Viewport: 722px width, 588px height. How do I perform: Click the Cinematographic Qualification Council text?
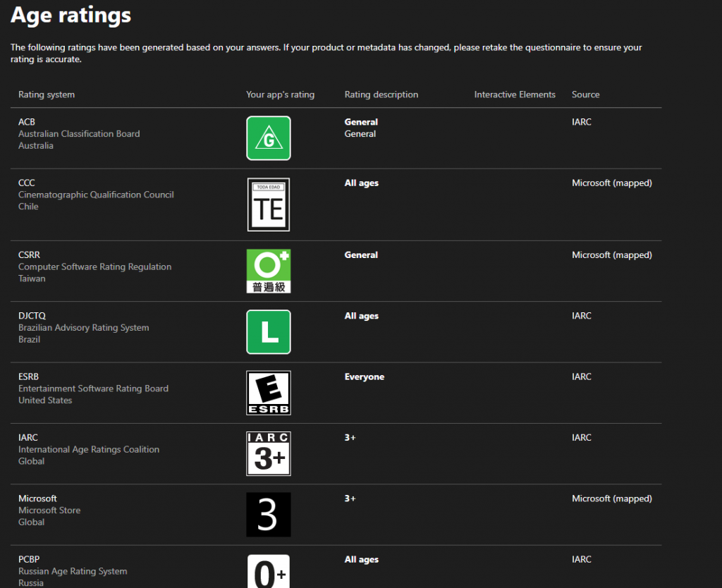click(96, 195)
